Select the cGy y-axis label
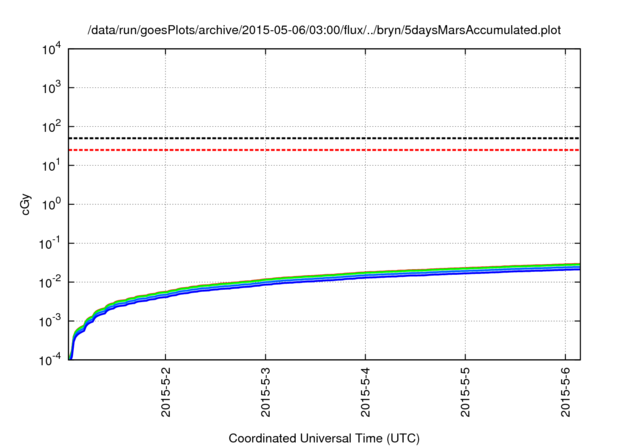The width and height of the screenshot is (640, 448). pyautogui.click(x=25, y=204)
